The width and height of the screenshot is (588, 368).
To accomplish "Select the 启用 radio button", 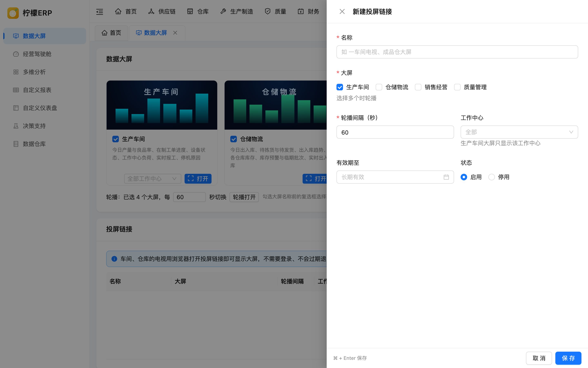I will 464,177.
